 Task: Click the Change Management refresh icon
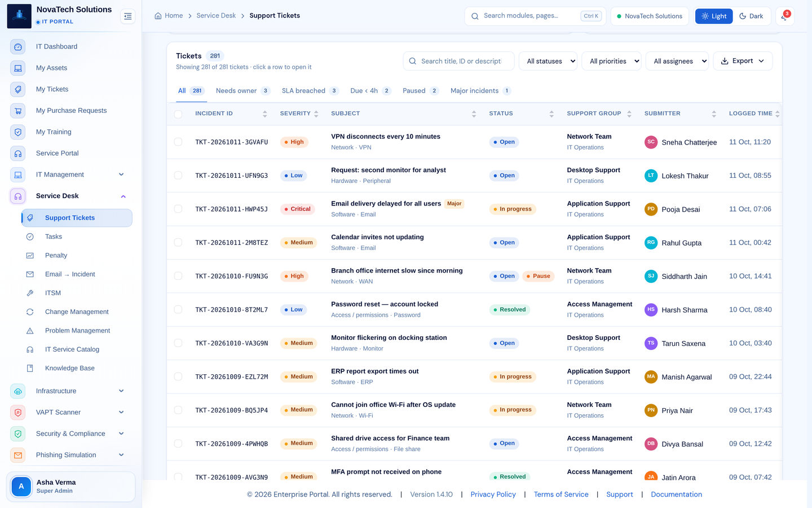(30, 312)
